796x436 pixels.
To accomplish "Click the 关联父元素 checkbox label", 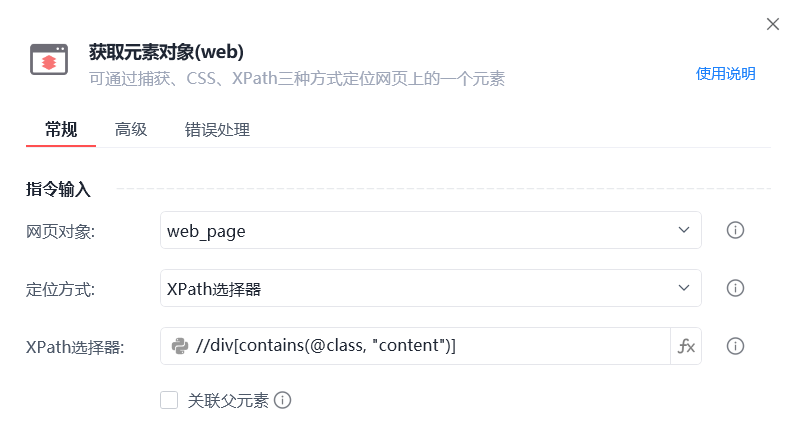I will (228, 400).
